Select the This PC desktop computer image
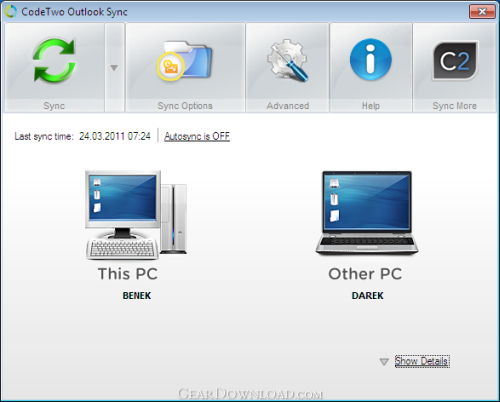Viewport: 500px width, 402px height. click(x=136, y=215)
